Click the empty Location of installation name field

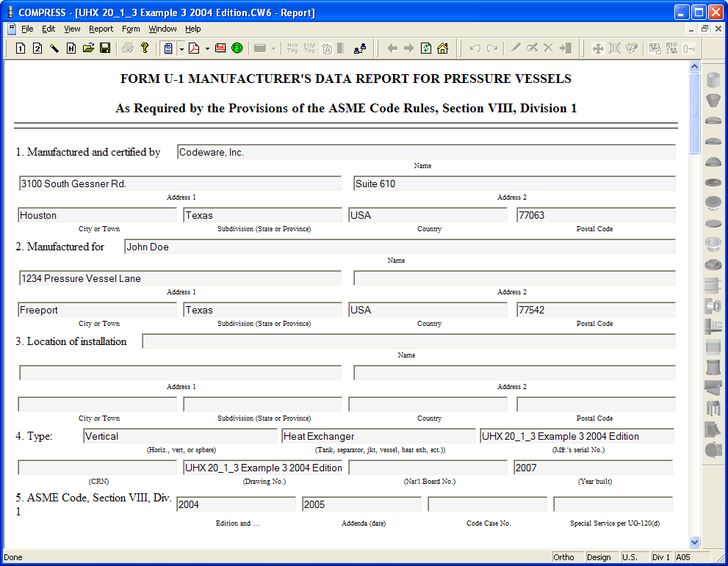408,341
